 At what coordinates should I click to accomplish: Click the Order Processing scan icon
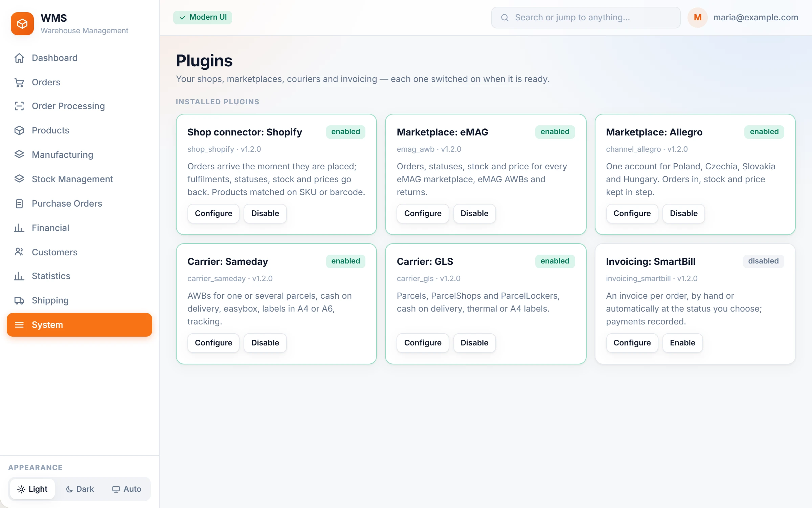point(19,106)
